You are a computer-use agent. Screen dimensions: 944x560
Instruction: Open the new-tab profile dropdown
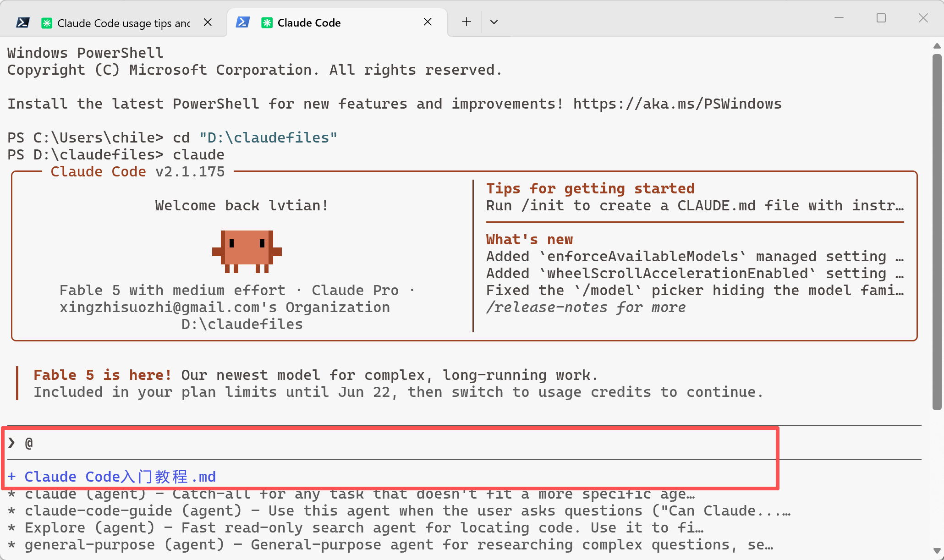click(x=494, y=22)
